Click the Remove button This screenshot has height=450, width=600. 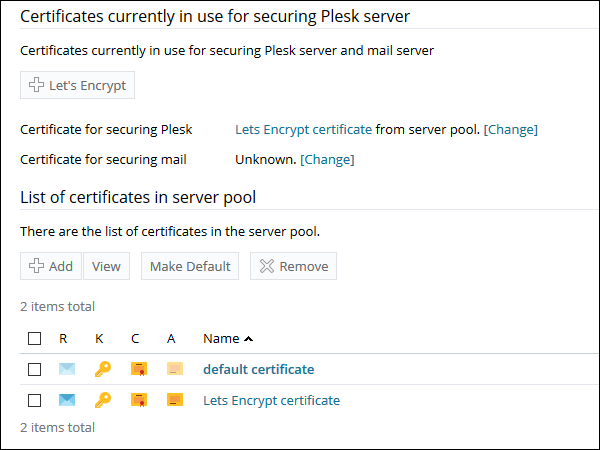click(293, 266)
